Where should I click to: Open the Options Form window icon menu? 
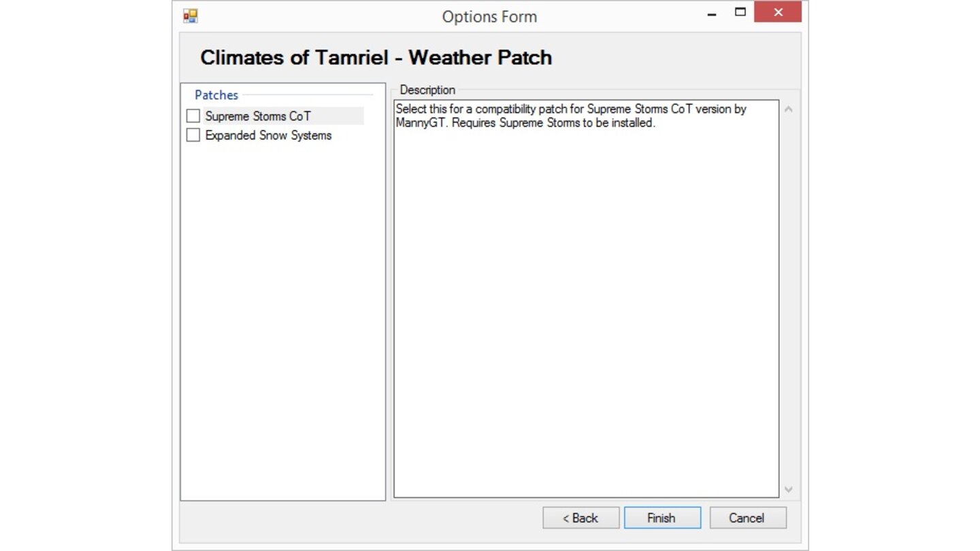(x=191, y=16)
